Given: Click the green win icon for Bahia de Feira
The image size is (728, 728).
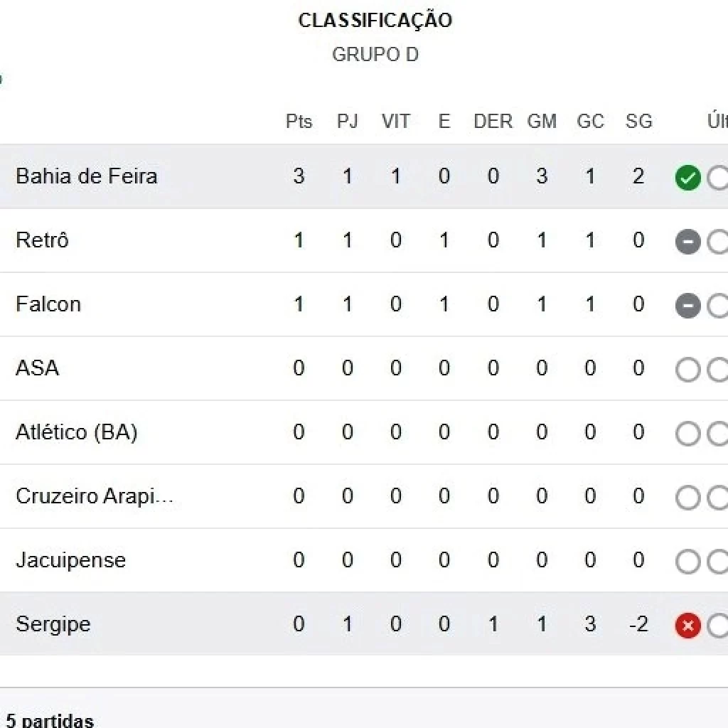Looking at the screenshot, I should [x=687, y=178].
